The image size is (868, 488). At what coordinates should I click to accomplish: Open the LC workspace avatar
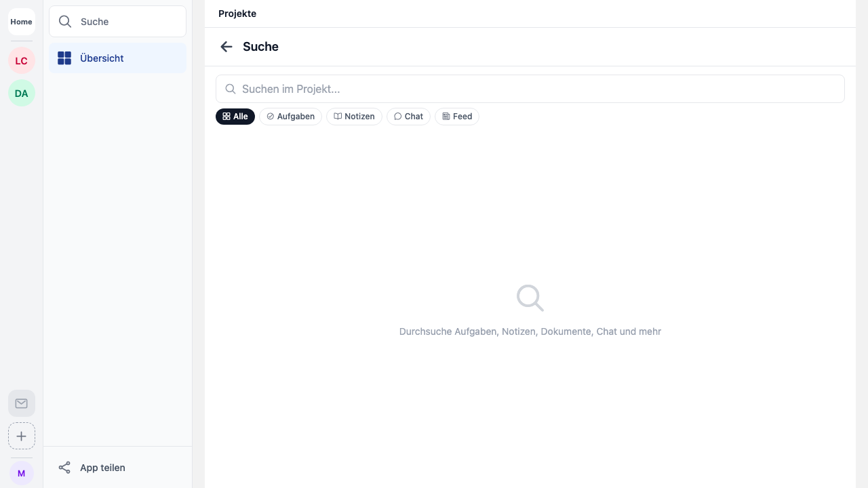21,61
